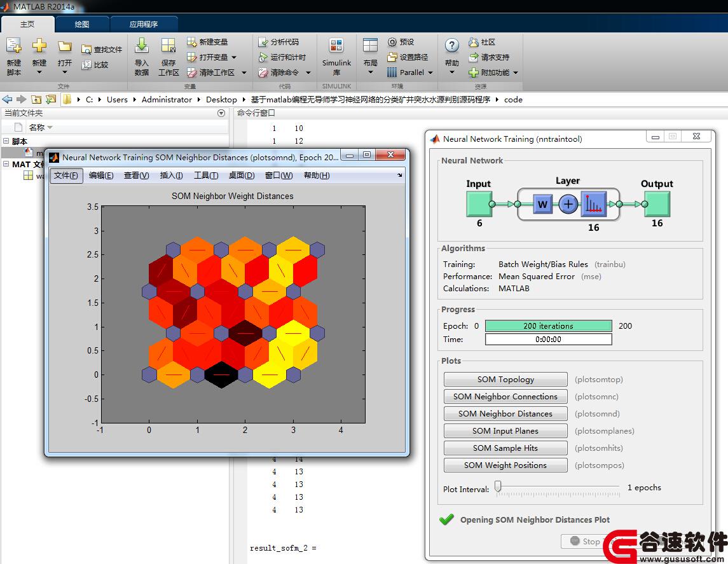Open the dropdown arrow under New (新建)
This screenshot has height=564, width=728.
tap(39, 72)
